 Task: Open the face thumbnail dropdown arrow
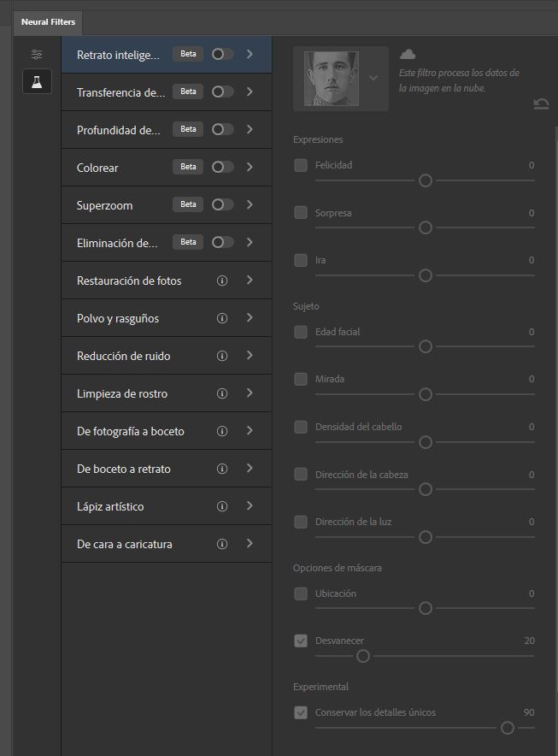373,78
